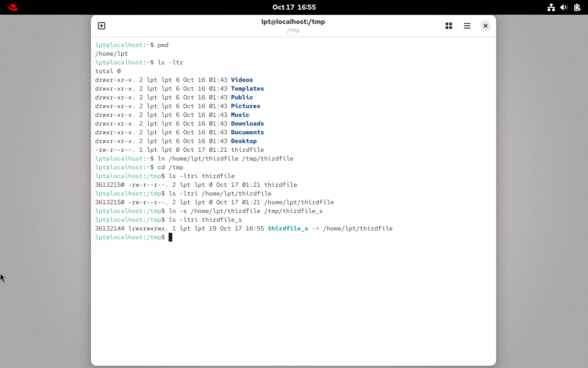Open the Oct 17 16:55 clock menu
The width and height of the screenshot is (588, 368).
[294, 7]
